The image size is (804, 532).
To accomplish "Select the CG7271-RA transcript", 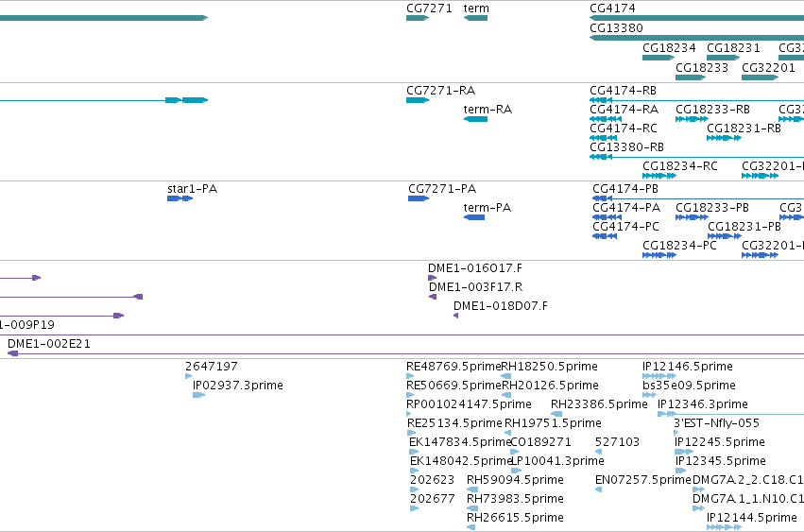I will tap(418, 100).
